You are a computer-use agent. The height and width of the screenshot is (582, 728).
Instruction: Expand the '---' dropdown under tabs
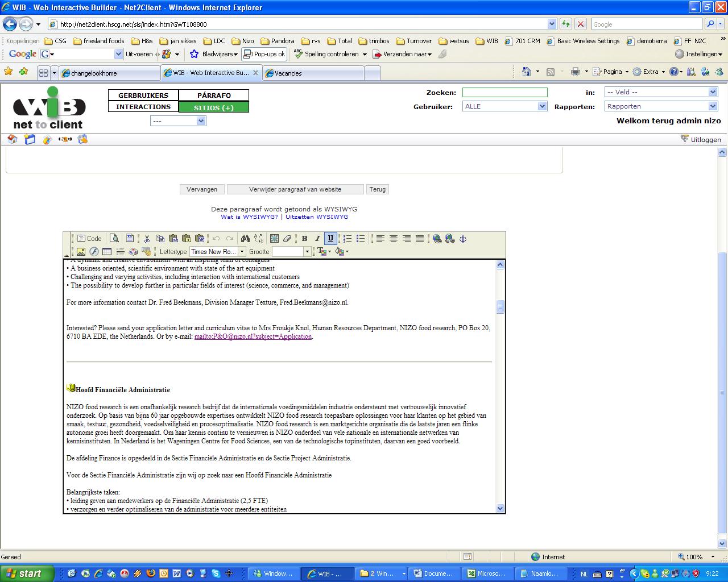coord(177,121)
